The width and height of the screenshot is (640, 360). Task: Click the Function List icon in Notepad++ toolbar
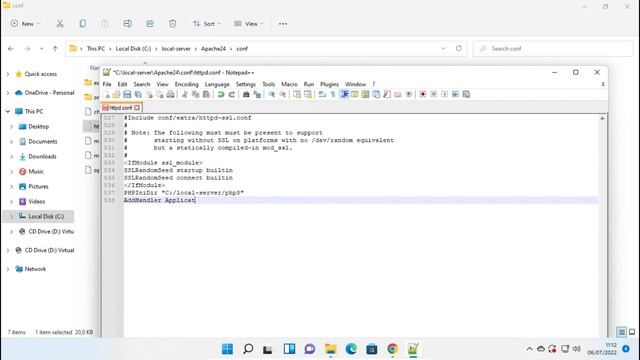[387, 95]
